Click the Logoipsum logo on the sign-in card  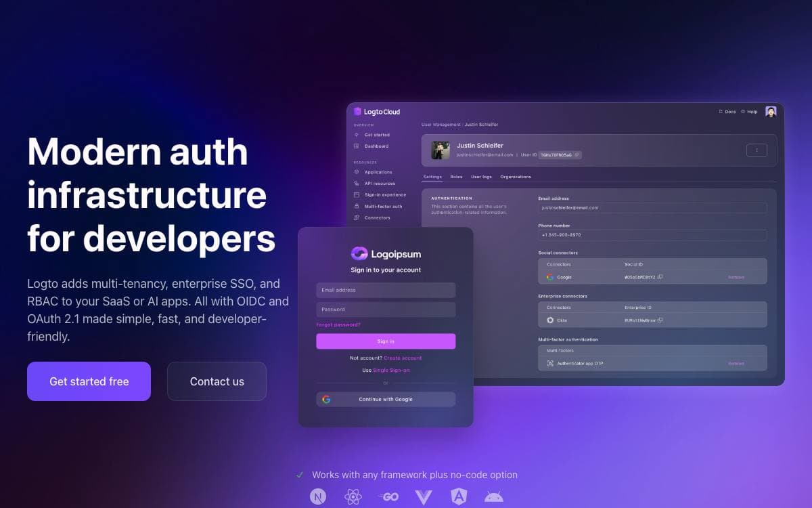[386, 254]
